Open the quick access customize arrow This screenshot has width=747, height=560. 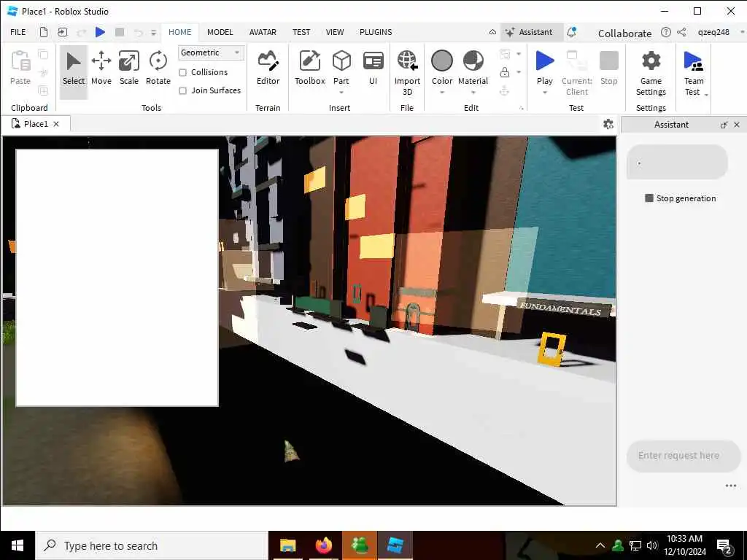pos(153,32)
